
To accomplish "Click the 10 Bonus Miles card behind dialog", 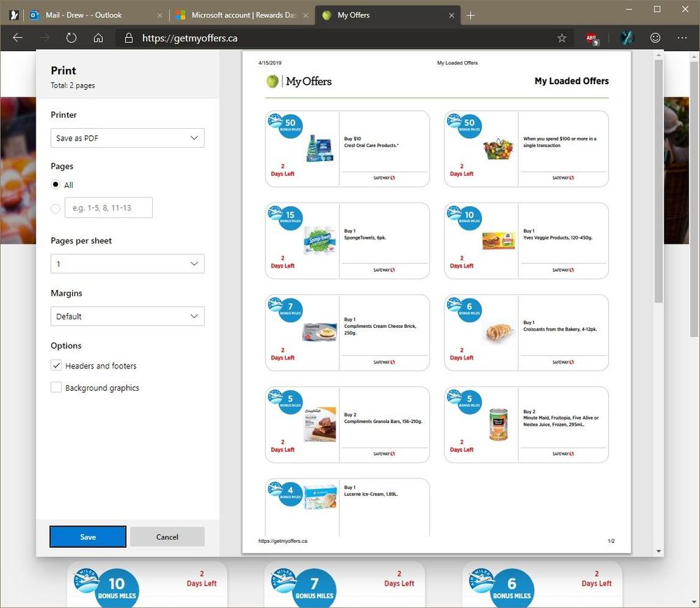I will tap(147, 585).
